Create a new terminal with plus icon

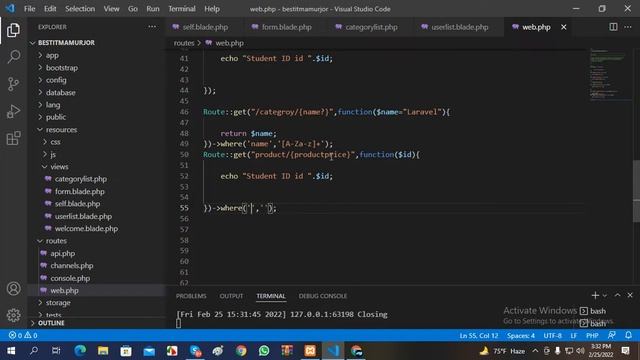tap(595, 295)
